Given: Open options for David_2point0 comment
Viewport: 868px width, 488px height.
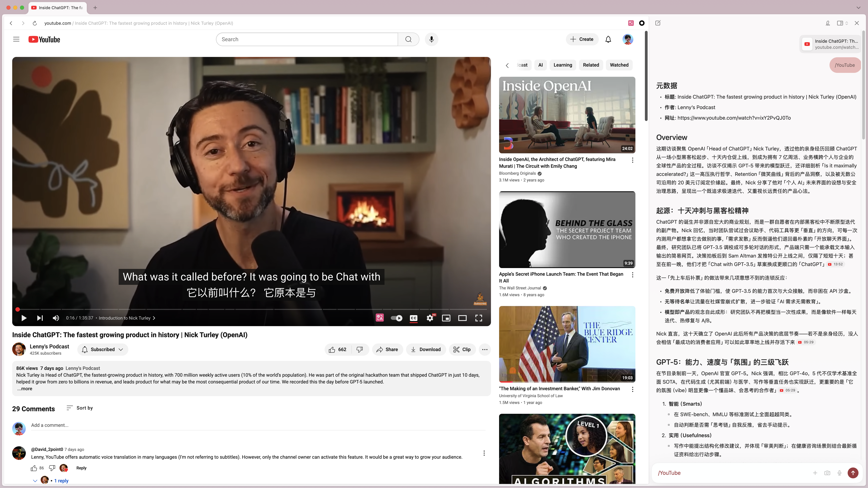Looking at the screenshot, I should (x=484, y=453).
